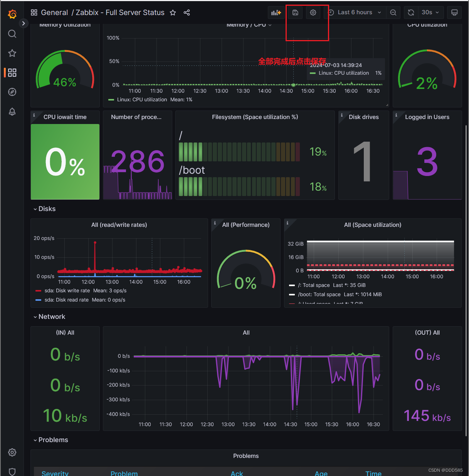This screenshot has width=469, height=476.
Task: Show info for the Disk drives panel
Action: coord(341,115)
